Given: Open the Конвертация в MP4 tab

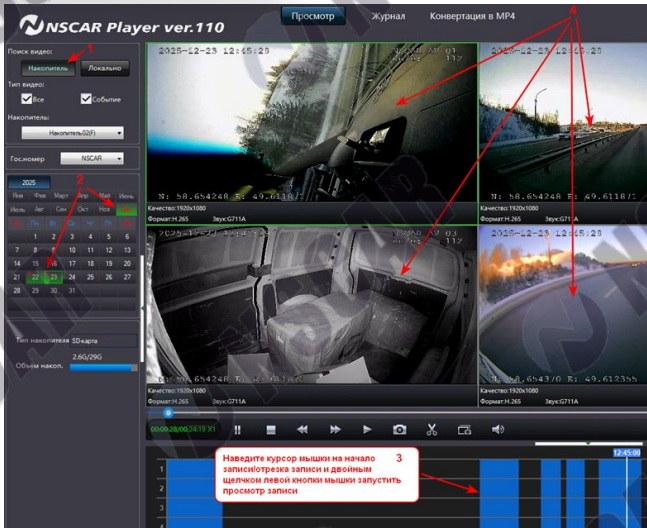Looking at the screenshot, I should tap(472, 16).
